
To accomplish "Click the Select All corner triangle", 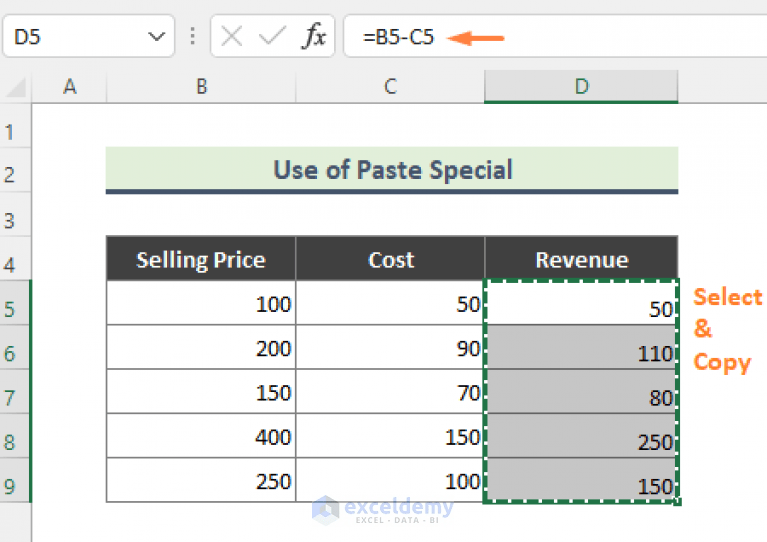I will coord(16,87).
